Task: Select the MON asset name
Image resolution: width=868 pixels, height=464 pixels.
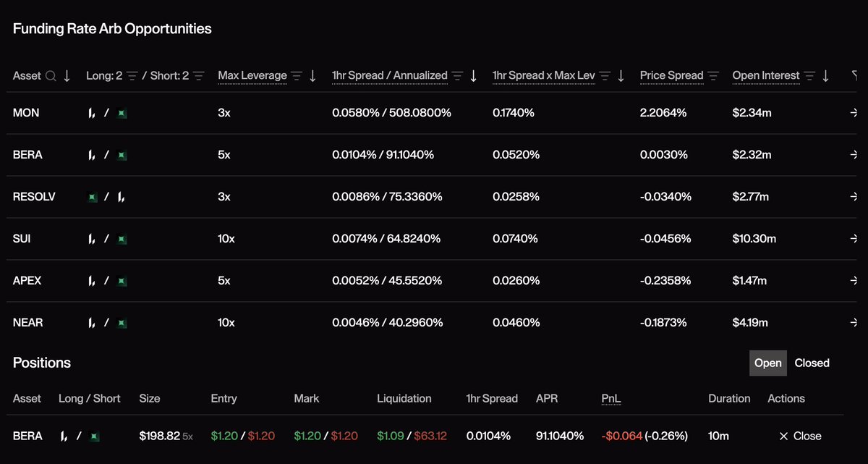Action: click(x=26, y=114)
